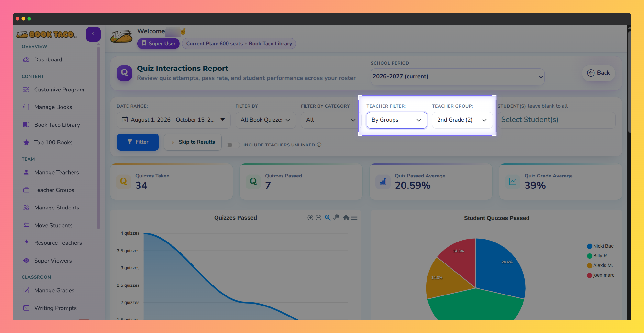Image resolution: width=644 pixels, height=333 pixels.
Task: Open the Filter By Category dropdown
Action: 331,120
